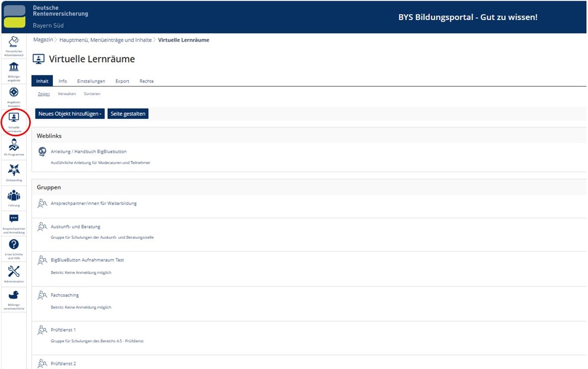Screen dimensions: 588x369
Task: Open the Führung group icon
Action: [x=14, y=195]
